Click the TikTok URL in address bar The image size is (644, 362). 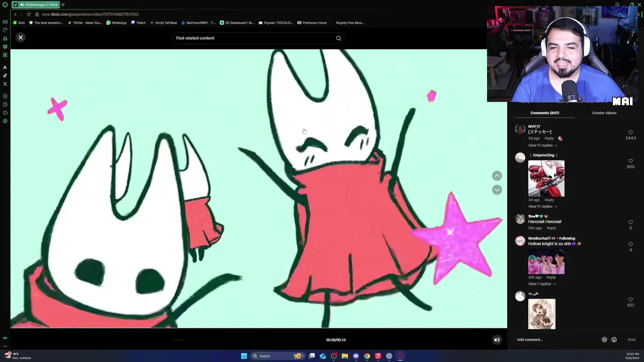click(x=90, y=14)
